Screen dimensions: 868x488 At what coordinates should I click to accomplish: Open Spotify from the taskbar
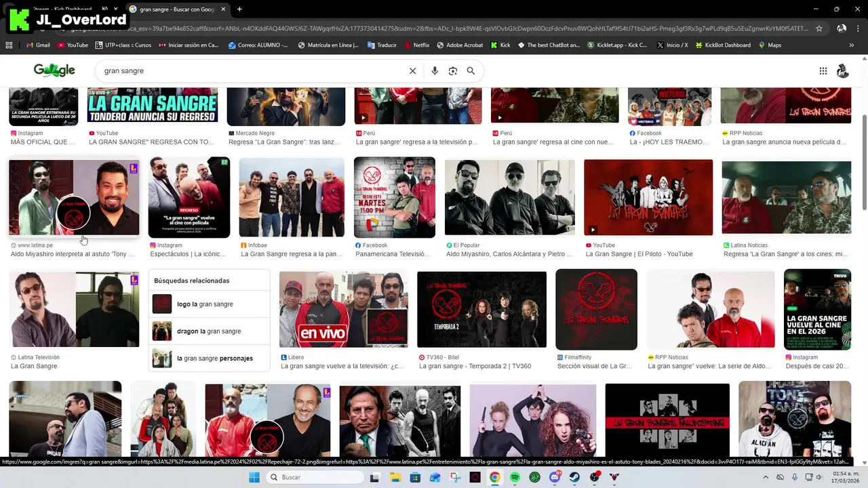(x=515, y=477)
